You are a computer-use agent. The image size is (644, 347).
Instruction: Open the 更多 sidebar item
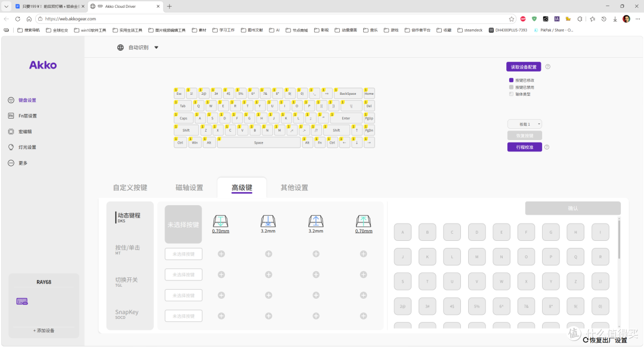click(x=18, y=163)
